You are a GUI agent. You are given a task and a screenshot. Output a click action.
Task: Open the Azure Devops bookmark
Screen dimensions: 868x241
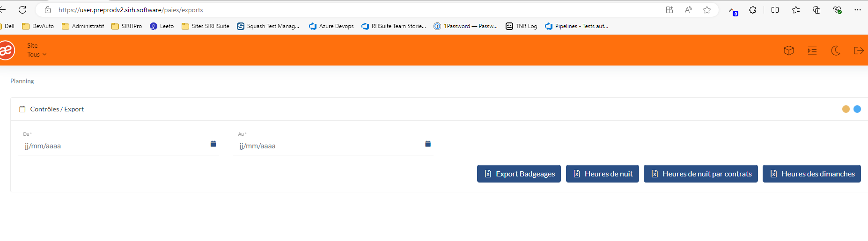click(x=331, y=26)
